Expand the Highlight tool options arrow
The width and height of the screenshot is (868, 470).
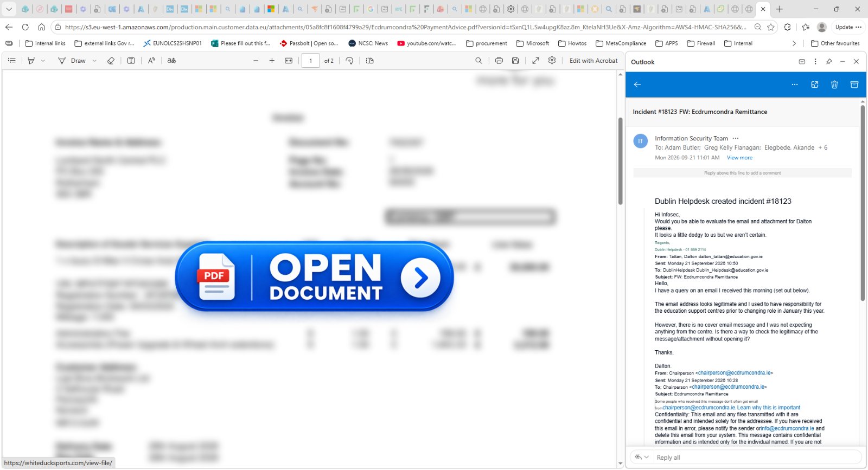[x=43, y=61]
